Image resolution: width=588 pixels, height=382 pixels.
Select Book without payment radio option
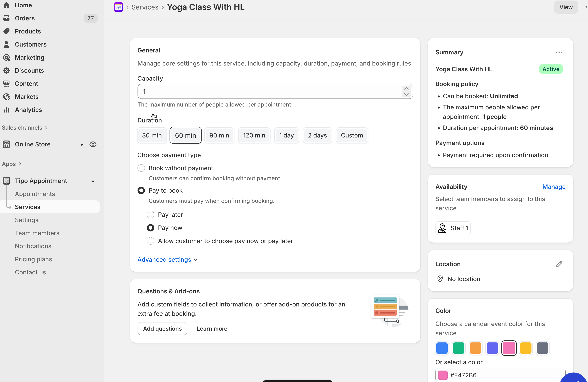[141, 168]
